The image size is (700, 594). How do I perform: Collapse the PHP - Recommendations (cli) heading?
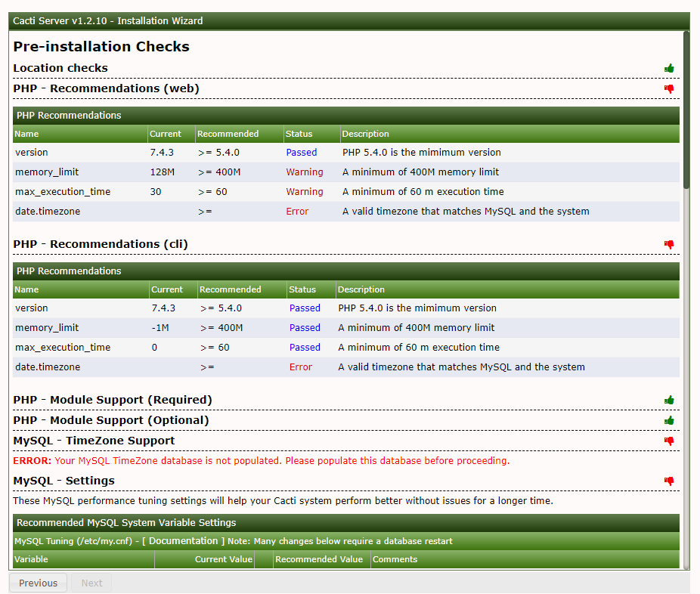pyautogui.click(x=101, y=244)
